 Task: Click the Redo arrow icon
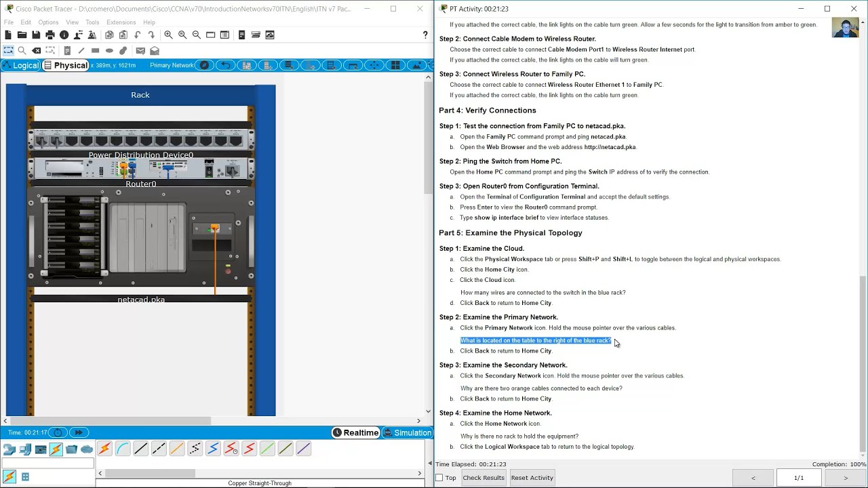[x=151, y=35]
